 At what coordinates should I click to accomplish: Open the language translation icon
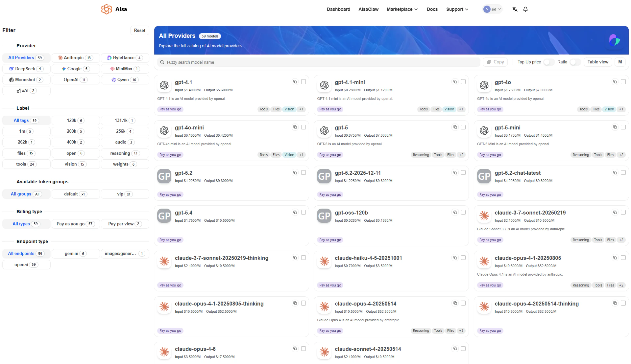click(x=514, y=9)
